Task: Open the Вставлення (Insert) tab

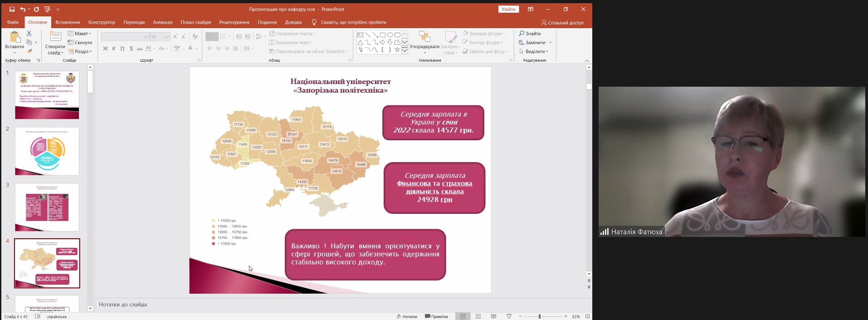Action: click(68, 22)
